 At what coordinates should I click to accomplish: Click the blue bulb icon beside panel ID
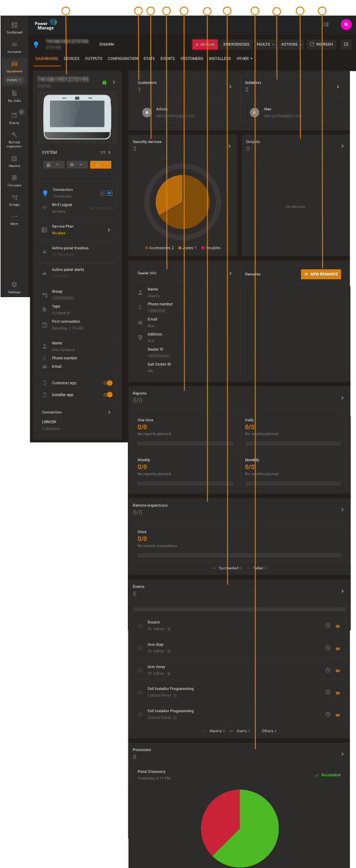point(36,44)
